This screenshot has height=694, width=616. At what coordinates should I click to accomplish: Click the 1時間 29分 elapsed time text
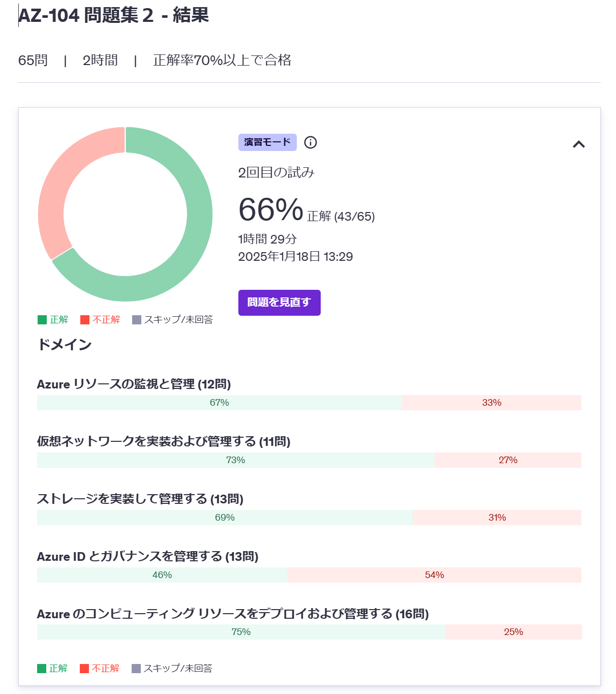click(x=267, y=239)
